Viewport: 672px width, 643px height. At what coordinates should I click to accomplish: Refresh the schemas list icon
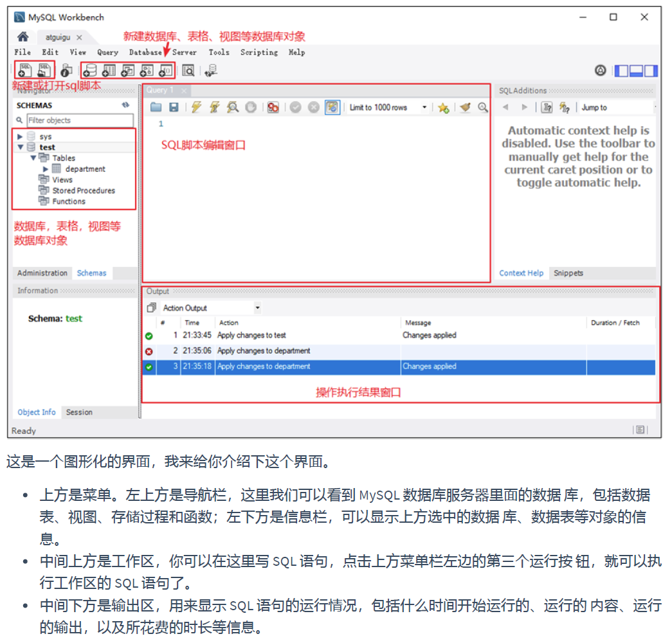click(125, 105)
